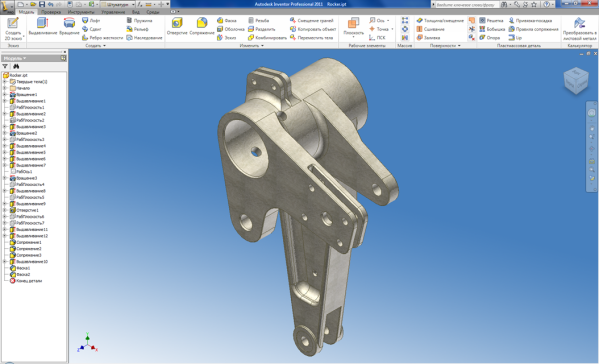Expand the Изменить panel dropdown
This screenshot has width=599, height=364.
[252, 45]
